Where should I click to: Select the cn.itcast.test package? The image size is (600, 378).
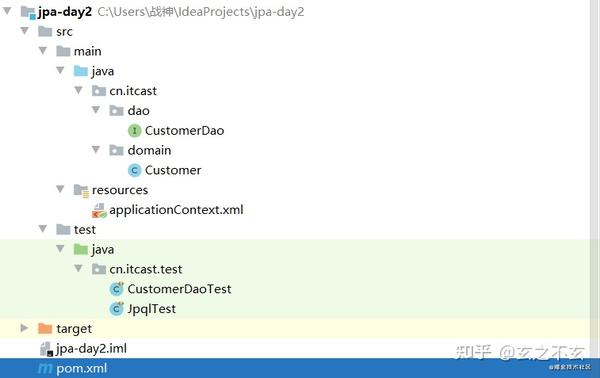(x=146, y=269)
